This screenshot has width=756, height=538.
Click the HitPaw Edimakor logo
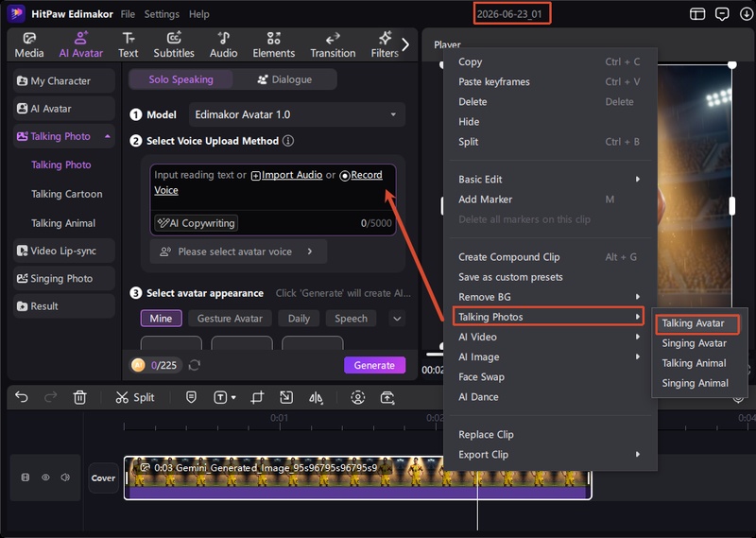pos(16,13)
